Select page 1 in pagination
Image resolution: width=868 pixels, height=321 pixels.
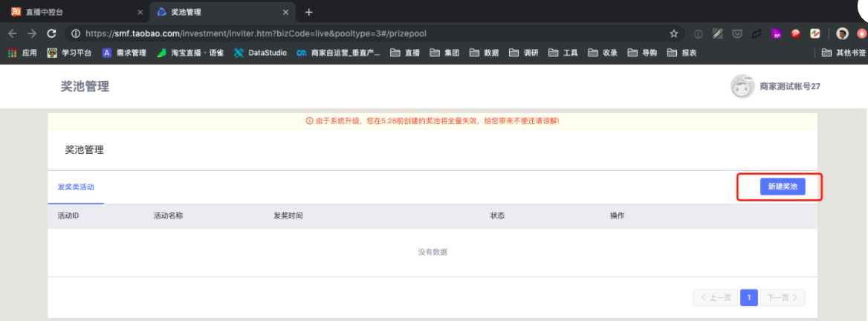[749, 298]
